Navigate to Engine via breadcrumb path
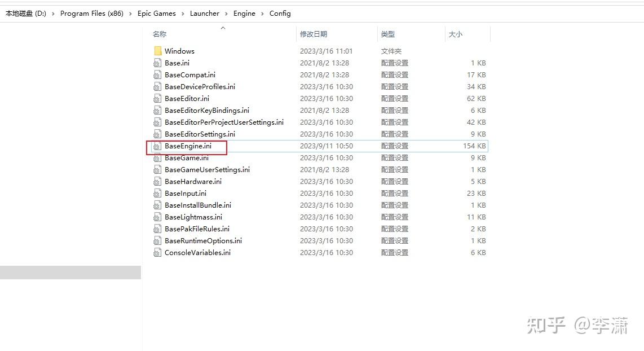644x351 pixels. coord(244,13)
